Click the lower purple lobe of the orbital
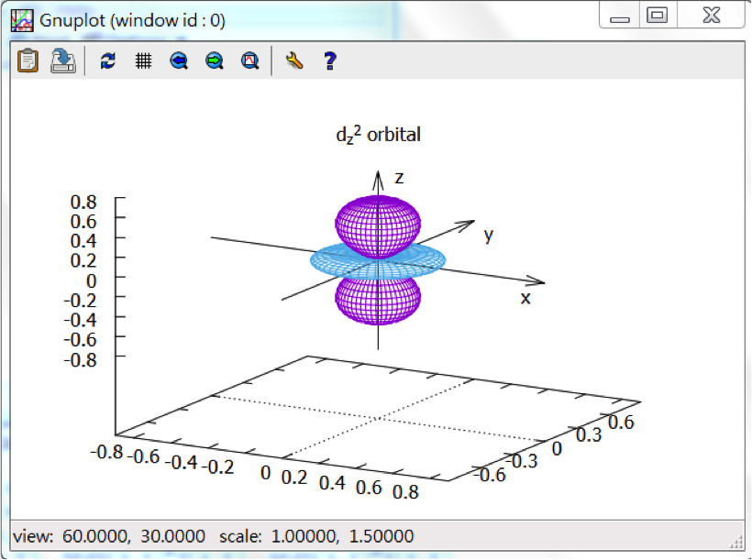The width and height of the screenshot is (752, 560). [x=377, y=301]
